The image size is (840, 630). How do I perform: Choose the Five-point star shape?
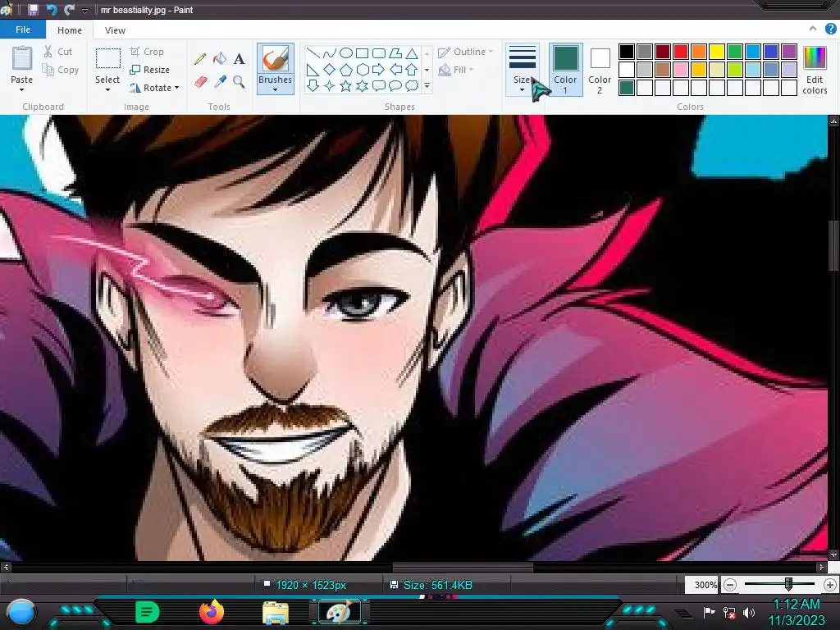(346, 85)
